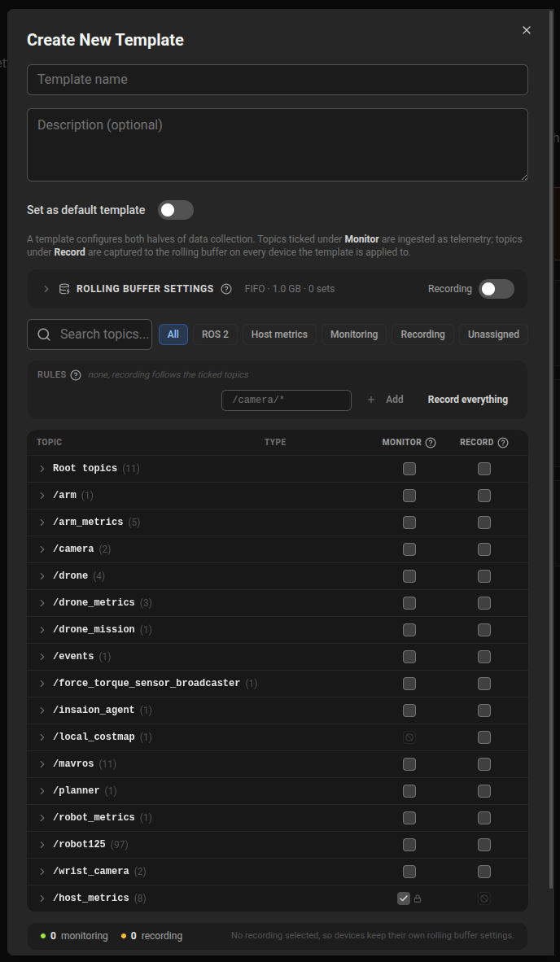560x962 pixels.
Task: Click locked Monitor checkbox for /host_metrics
Action: [404, 899]
